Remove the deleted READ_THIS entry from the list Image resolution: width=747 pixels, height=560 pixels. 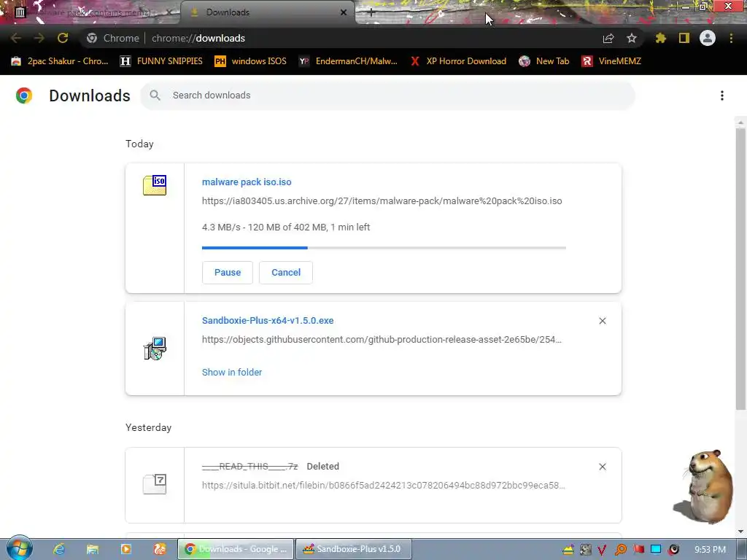[603, 467]
